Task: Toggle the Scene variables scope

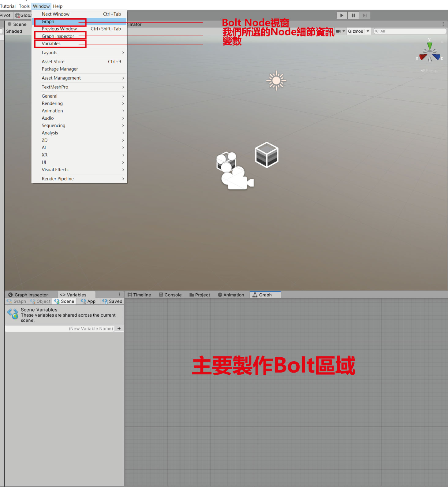Action: coord(64,301)
